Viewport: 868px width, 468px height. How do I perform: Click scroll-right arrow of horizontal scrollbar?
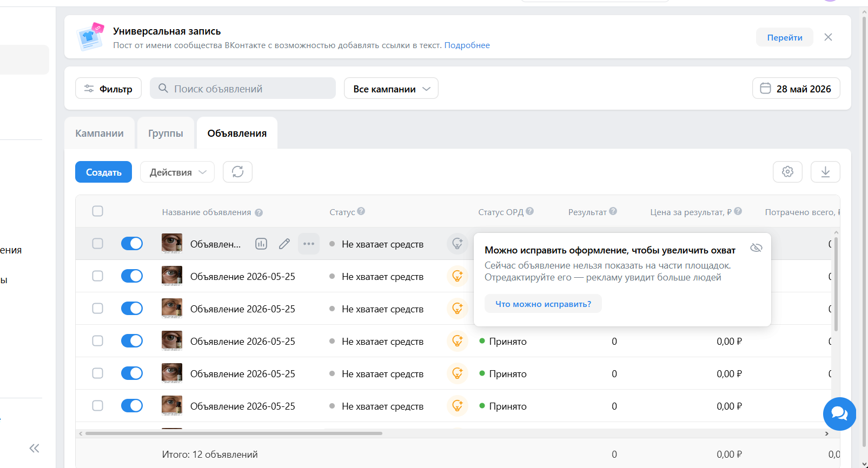(x=826, y=433)
